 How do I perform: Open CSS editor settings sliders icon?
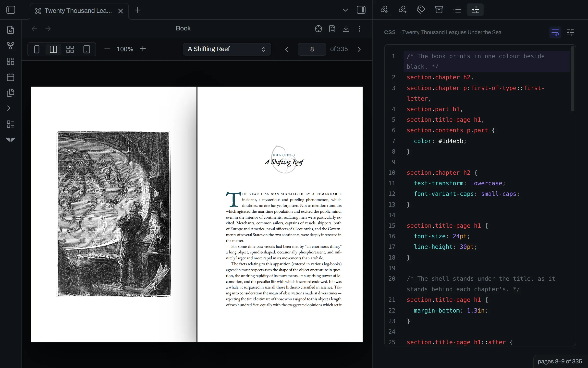click(x=570, y=32)
